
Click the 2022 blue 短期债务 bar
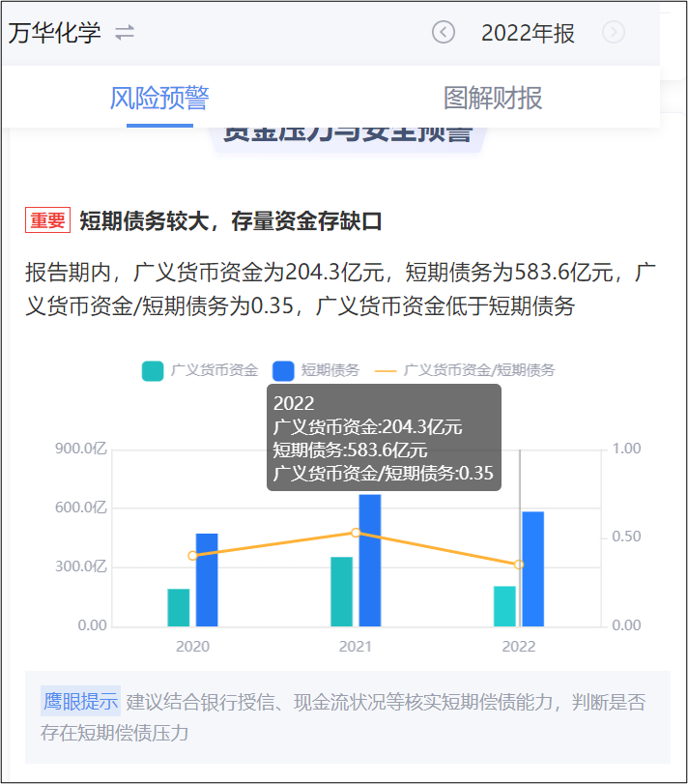(x=533, y=569)
